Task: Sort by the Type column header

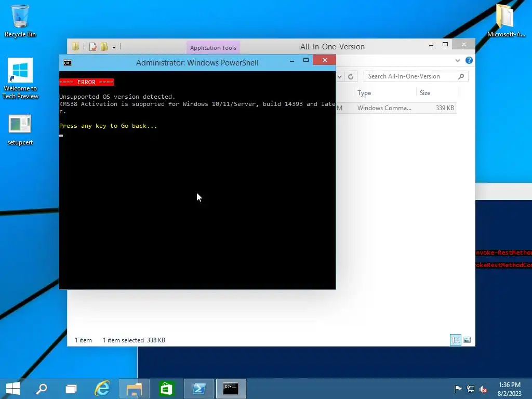Action: (x=385, y=93)
